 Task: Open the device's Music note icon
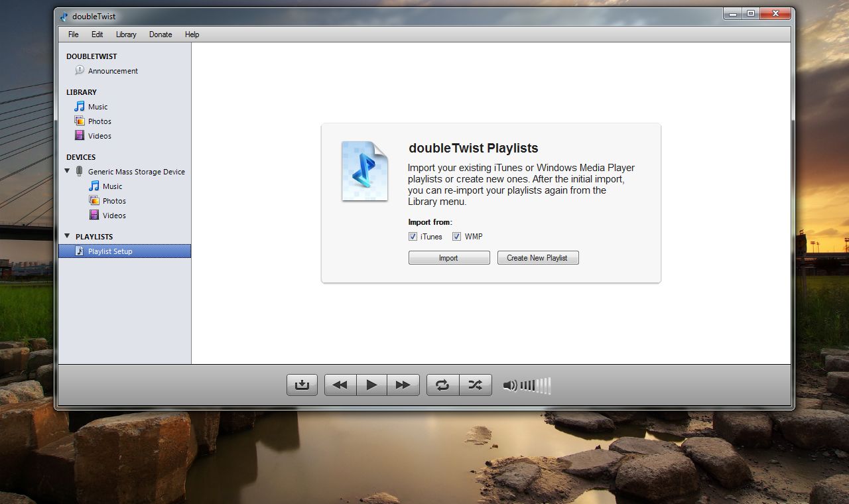click(94, 186)
